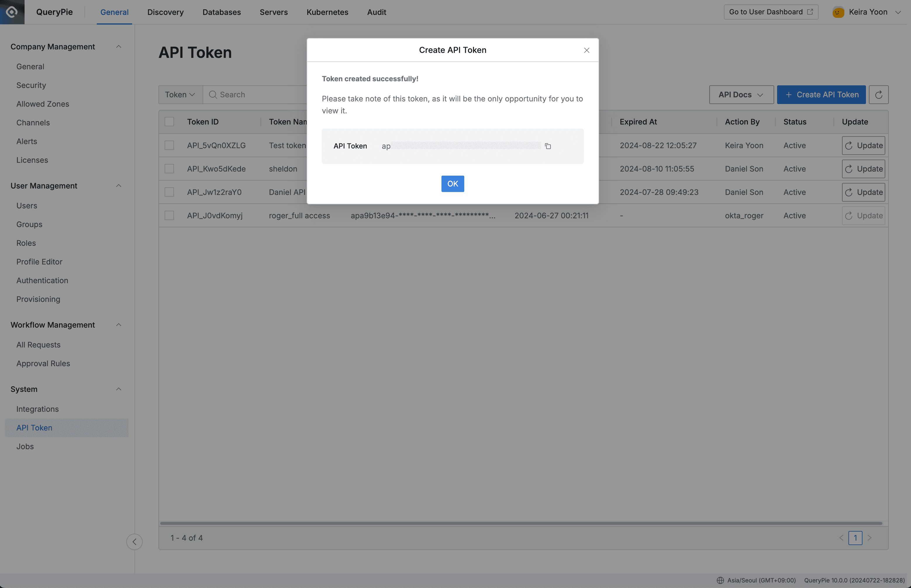Click the QueryPie logo icon
Screen dimensions: 911x588
tap(12, 12)
